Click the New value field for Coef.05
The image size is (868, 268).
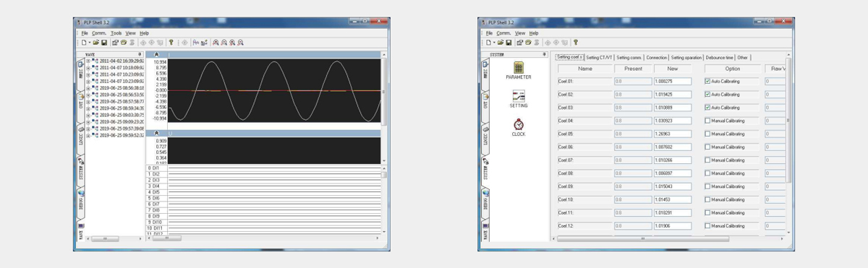pos(673,134)
